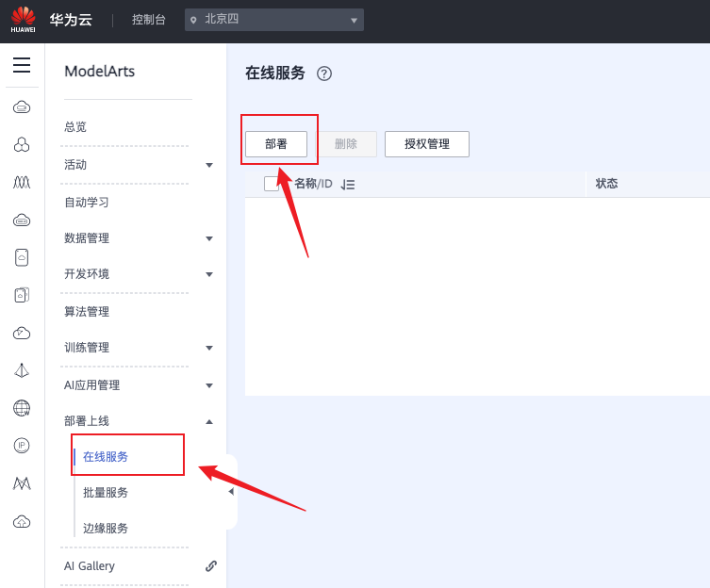Click the 部署 button
Screen dimensions: 710x588
coord(276,144)
